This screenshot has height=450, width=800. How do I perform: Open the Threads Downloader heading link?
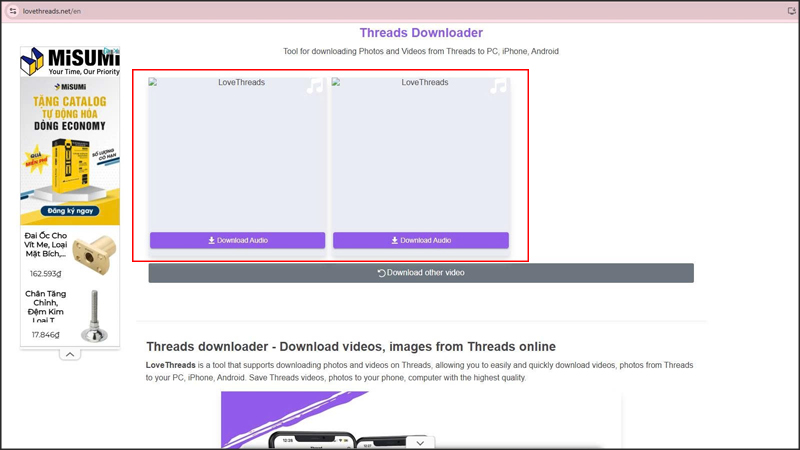coord(420,33)
